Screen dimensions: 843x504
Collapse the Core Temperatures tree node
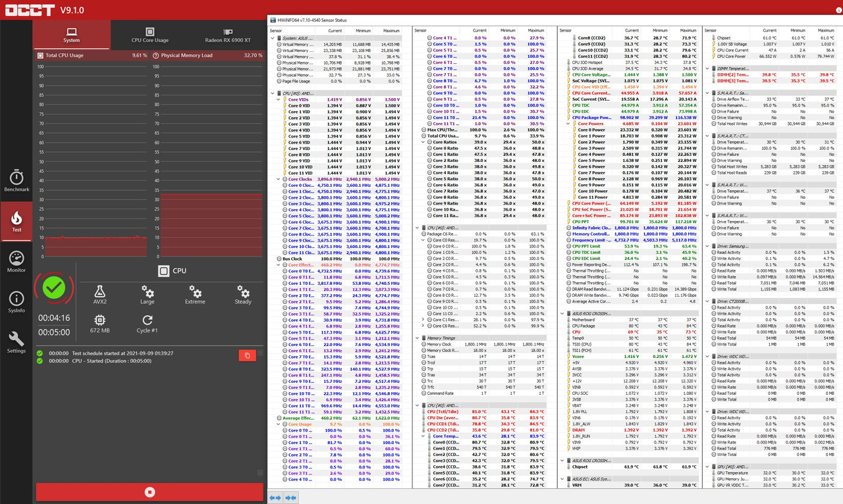coord(423,436)
